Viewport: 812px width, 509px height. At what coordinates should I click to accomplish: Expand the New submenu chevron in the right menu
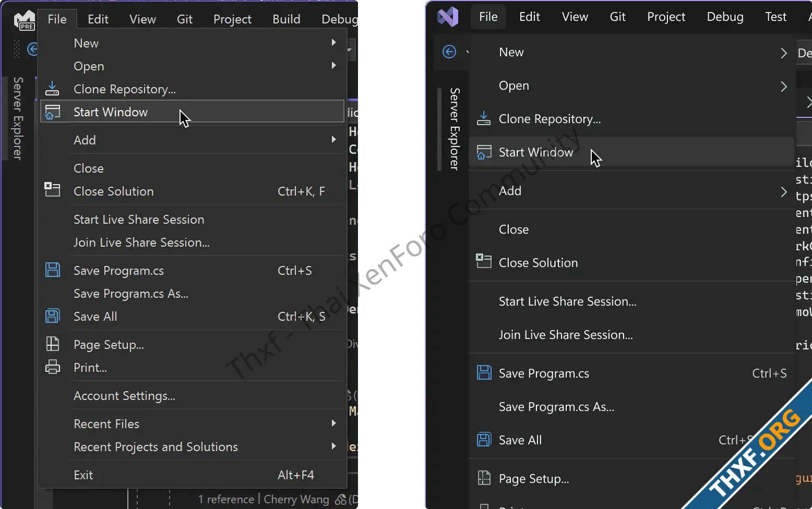point(783,53)
